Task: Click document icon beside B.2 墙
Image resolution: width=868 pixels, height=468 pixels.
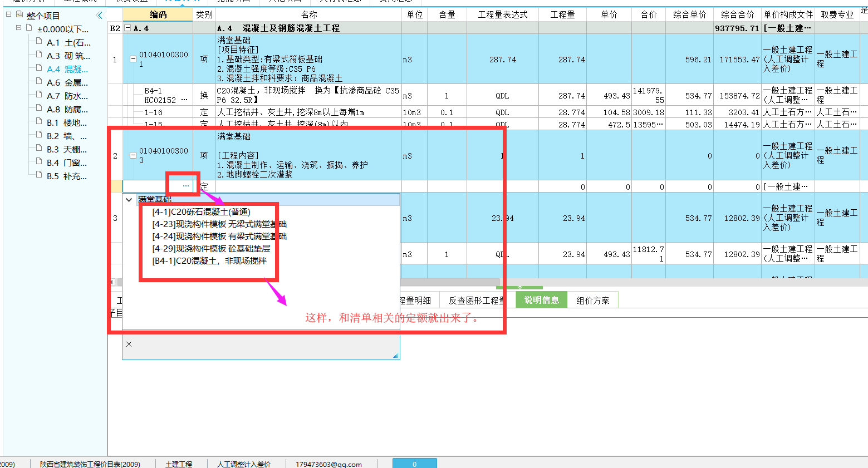Action: 39,135
